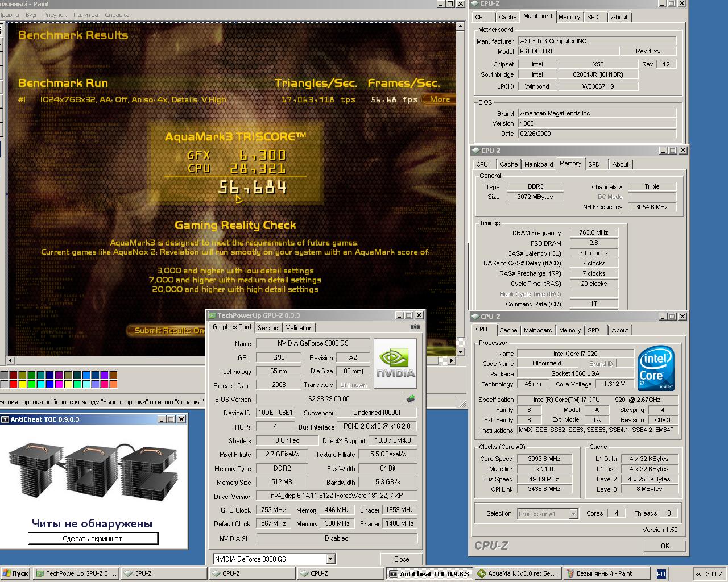The width and height of the screenshot is (728, 582).
Task: Click the NB Frequency 3054.6 MHz value
Action: tap(651, 207)
